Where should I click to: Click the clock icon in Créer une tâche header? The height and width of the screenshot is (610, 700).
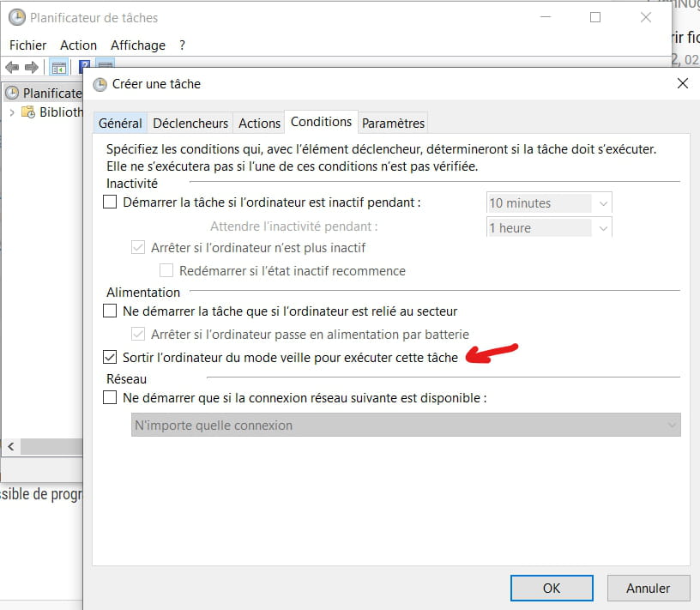click(99, 83)
